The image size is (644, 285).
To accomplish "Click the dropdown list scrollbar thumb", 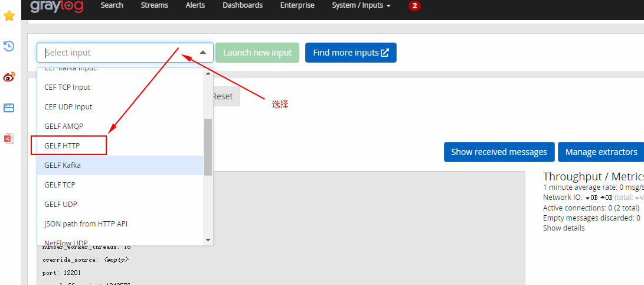I will click(208, 147).
